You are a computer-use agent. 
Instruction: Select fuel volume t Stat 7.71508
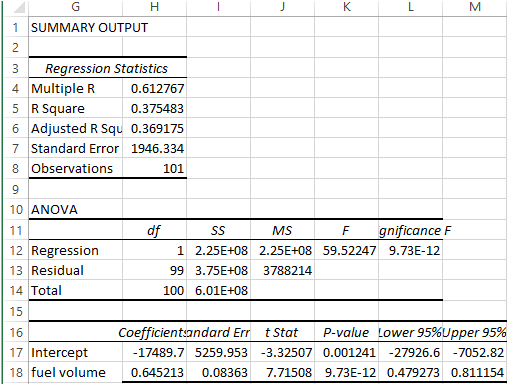click(x=282, y=372)
